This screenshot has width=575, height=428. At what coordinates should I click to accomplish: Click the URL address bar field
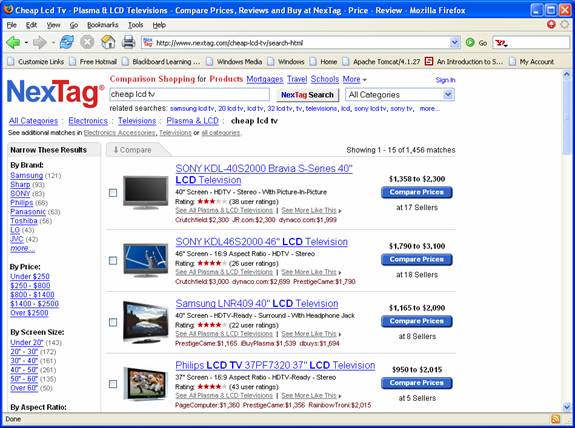[301, 43]
